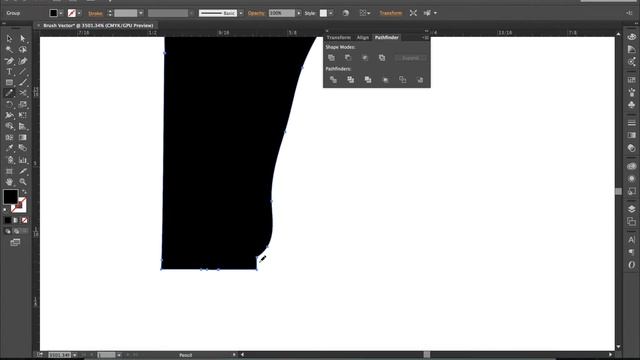This screenshot has width=640, height=360.
Task: Click Exclude shape mode in Pathfinder
Action: click(x=382, y=58)
